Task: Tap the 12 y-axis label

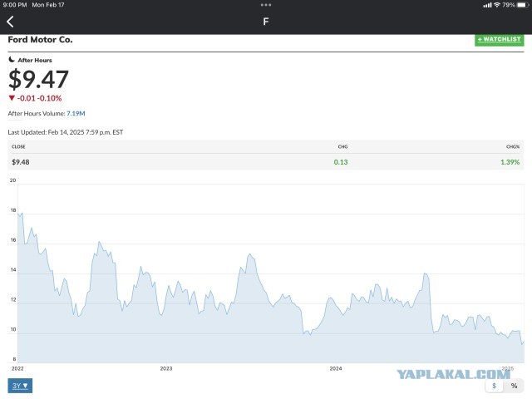Action: tap(13, 299)
